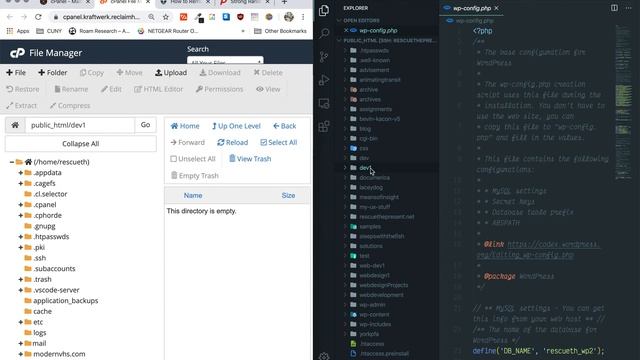Switch to the wp-config.php editor tab
The height and width of the screenshot is (360, 640).
pos(471,8)
